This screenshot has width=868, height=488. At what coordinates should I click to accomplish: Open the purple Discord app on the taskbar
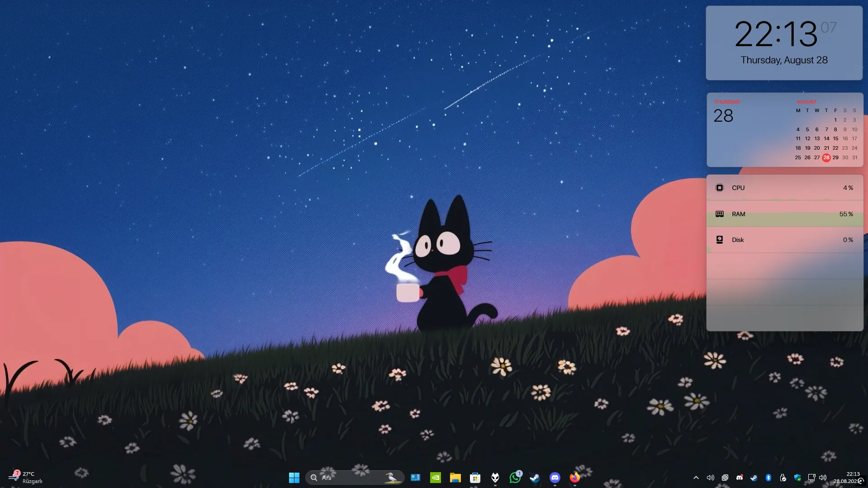point(555,478)
